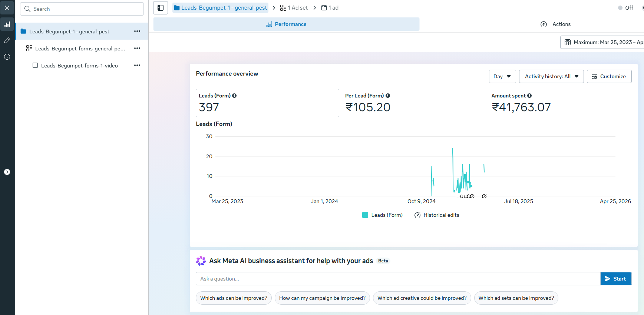
Task: Open Activity history: All dropdown
Action: (551, 76)
